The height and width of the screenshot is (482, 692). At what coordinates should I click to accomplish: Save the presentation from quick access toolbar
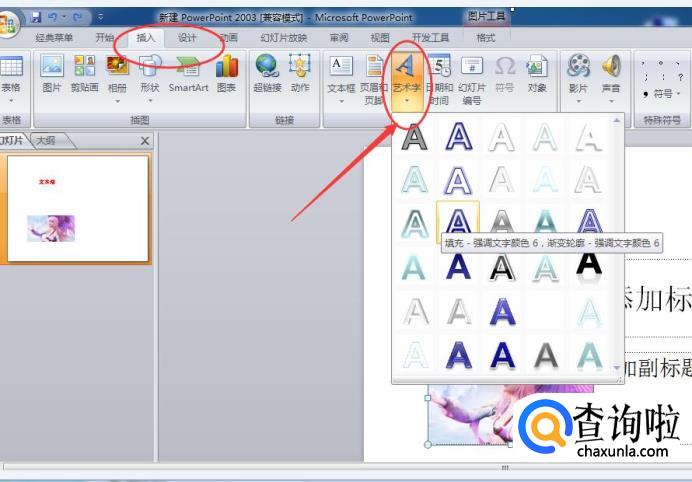click(36, 18)
